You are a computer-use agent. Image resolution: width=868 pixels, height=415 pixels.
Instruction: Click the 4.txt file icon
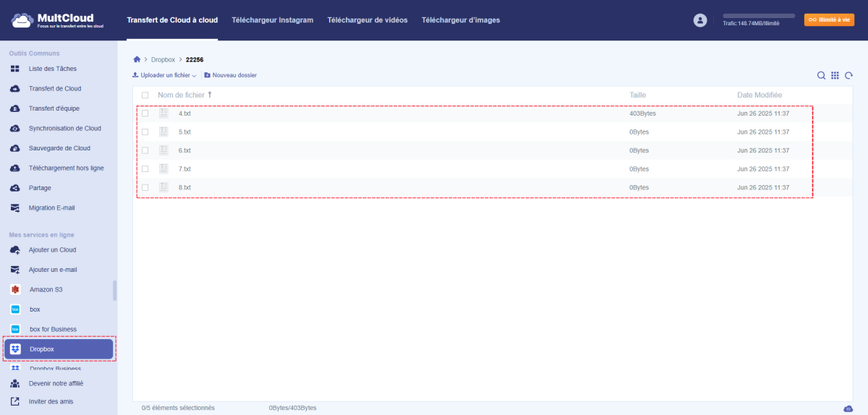[x=163, y=114]
